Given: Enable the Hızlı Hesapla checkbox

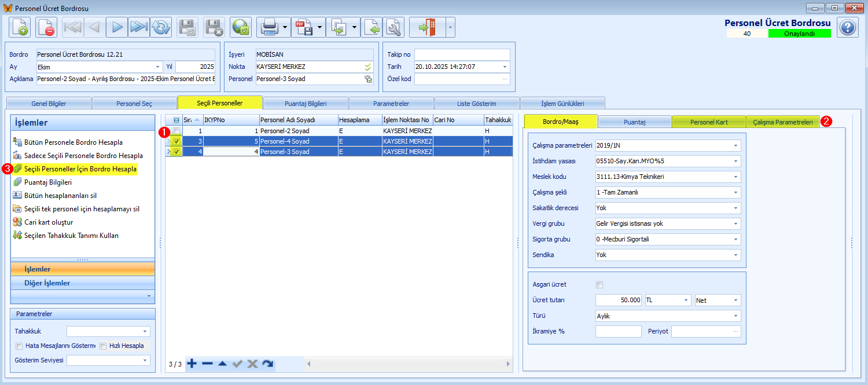Looking at the screenshot, I should point(103,346).
